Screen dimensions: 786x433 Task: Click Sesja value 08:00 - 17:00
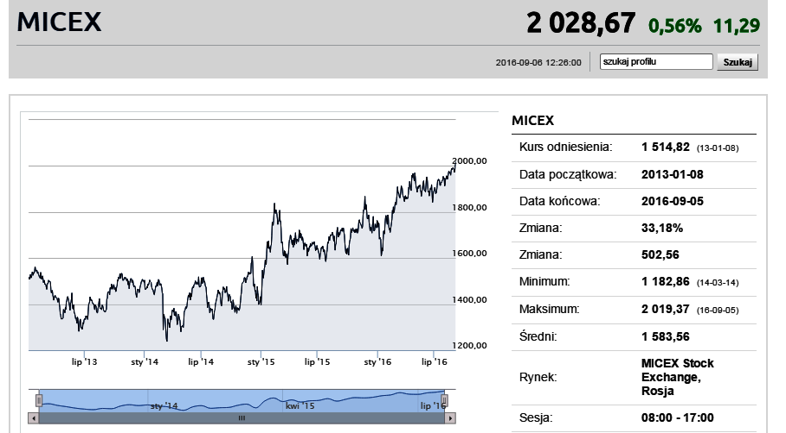(x=677, y=418)
